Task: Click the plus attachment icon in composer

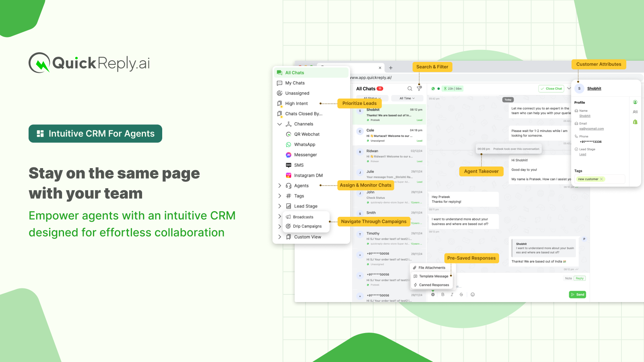Action: (x=433, y=294)
